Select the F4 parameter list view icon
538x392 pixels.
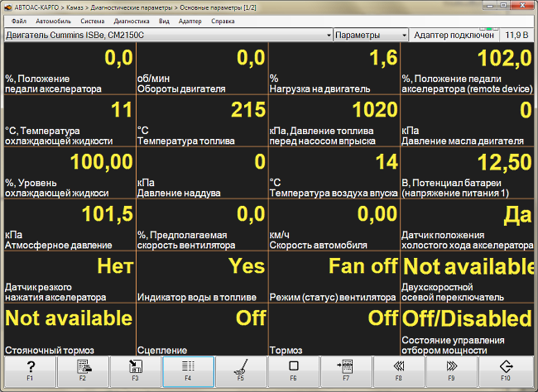pyautogui.click(x=188, y=369)
